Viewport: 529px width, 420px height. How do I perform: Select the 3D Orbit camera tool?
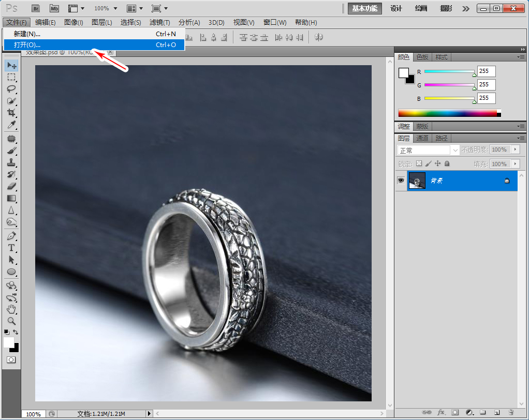point(11,297)
